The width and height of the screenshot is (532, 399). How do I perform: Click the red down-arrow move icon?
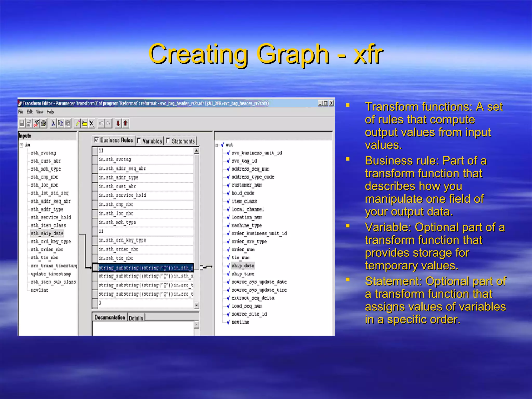tap(118, 123)
